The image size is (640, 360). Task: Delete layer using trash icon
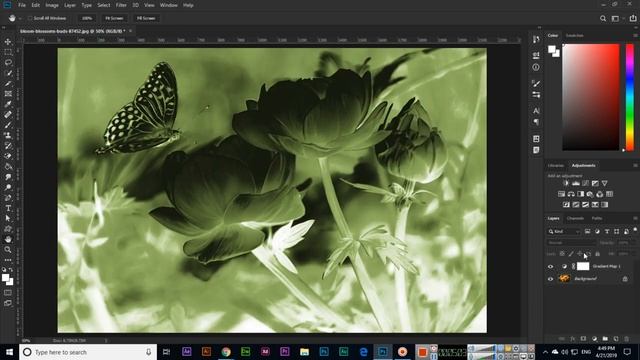[627, 339]
